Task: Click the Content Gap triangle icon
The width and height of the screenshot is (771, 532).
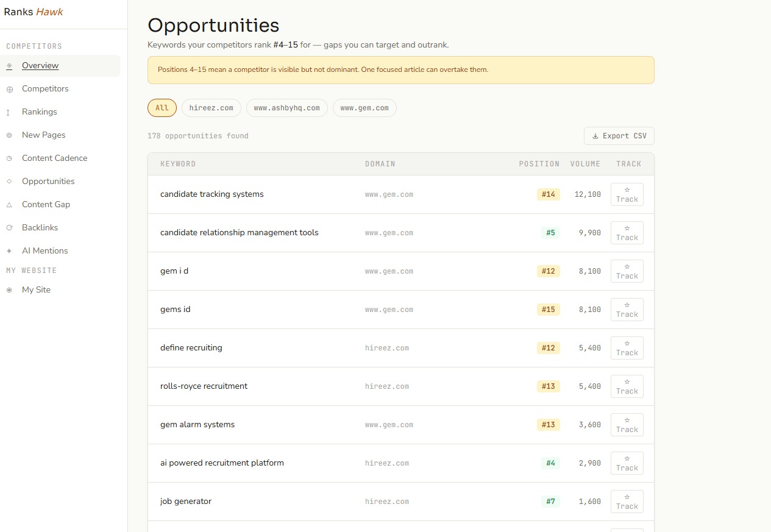Action: [x=9, y=205]
